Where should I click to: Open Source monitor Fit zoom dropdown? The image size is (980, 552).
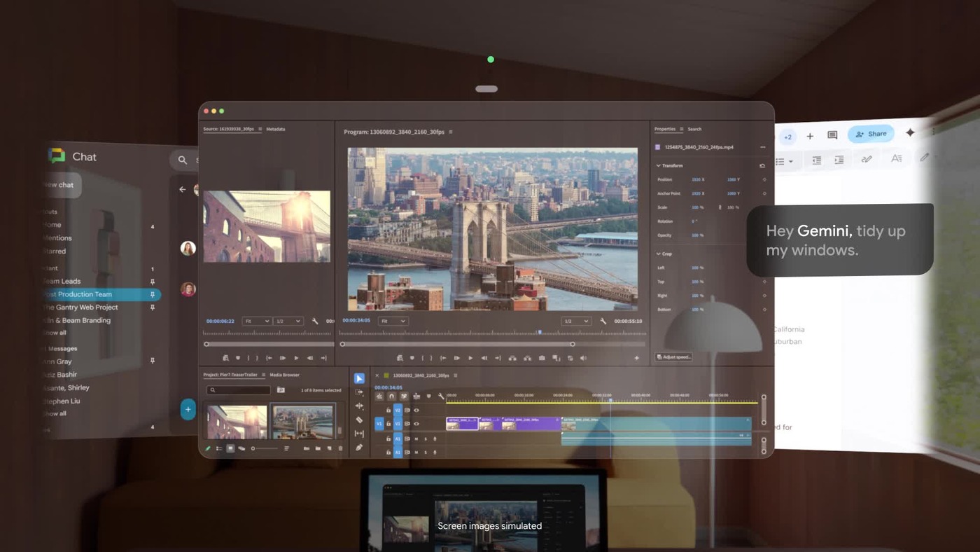[256, 321]
